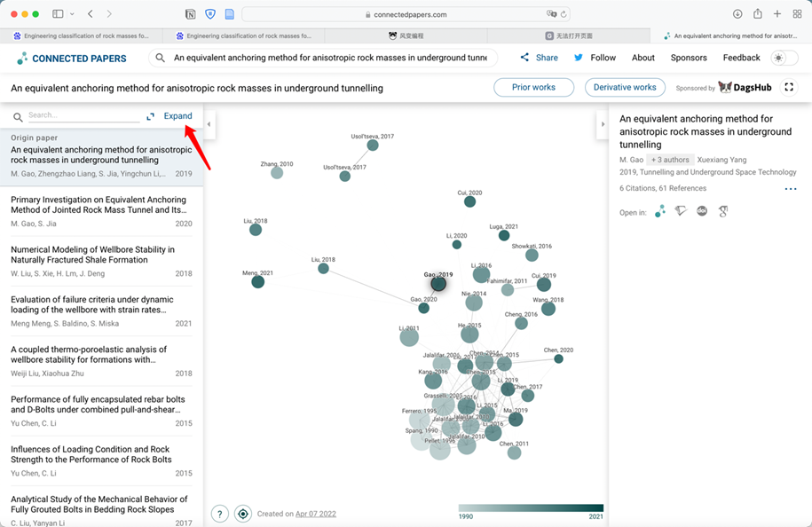The width and height of the screenshot is (812, 527).
Task: Open paper via DOI icon
Action: point(702,211)
